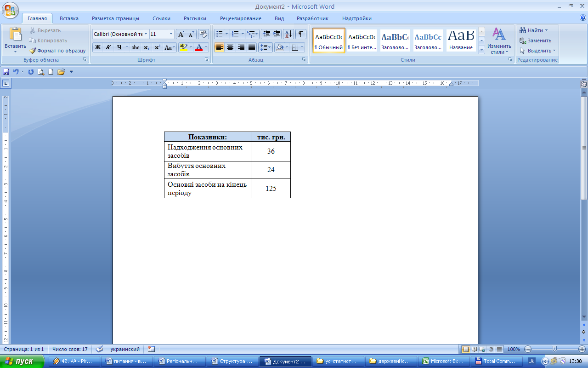Click the Paste clipboard icon
588x368 pixels.
(15, 35)
